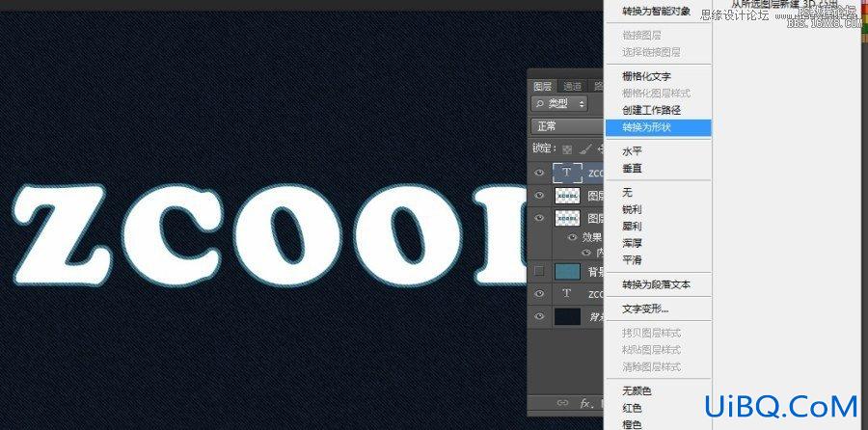Image resolution: width=868 pixels, height=430 pixels.
Task: Switch to the 图层 panel tab
Action: [542, 87]
